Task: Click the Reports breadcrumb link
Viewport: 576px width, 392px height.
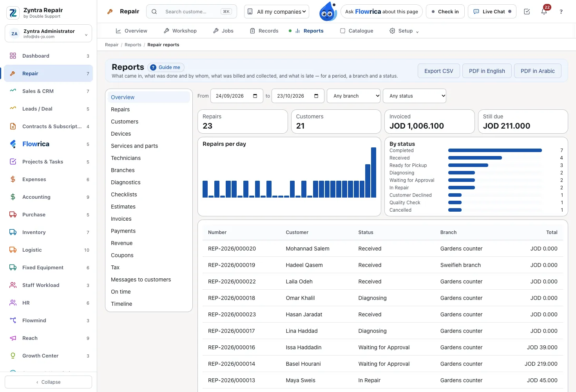Action: pyautogui.click(x=133, y=45)
